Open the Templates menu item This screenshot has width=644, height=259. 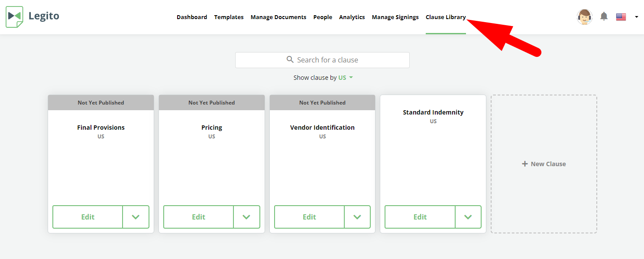(x=229, y=17)
